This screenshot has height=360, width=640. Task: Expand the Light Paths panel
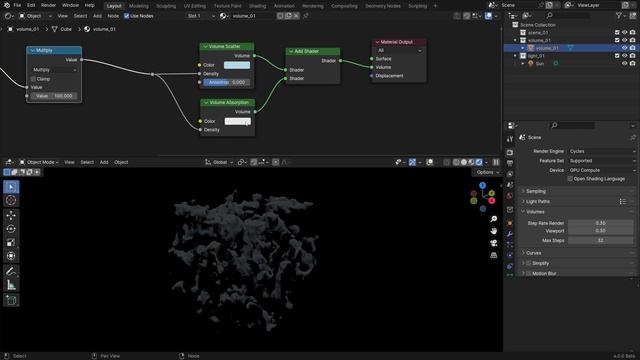(x=538, y=201)
